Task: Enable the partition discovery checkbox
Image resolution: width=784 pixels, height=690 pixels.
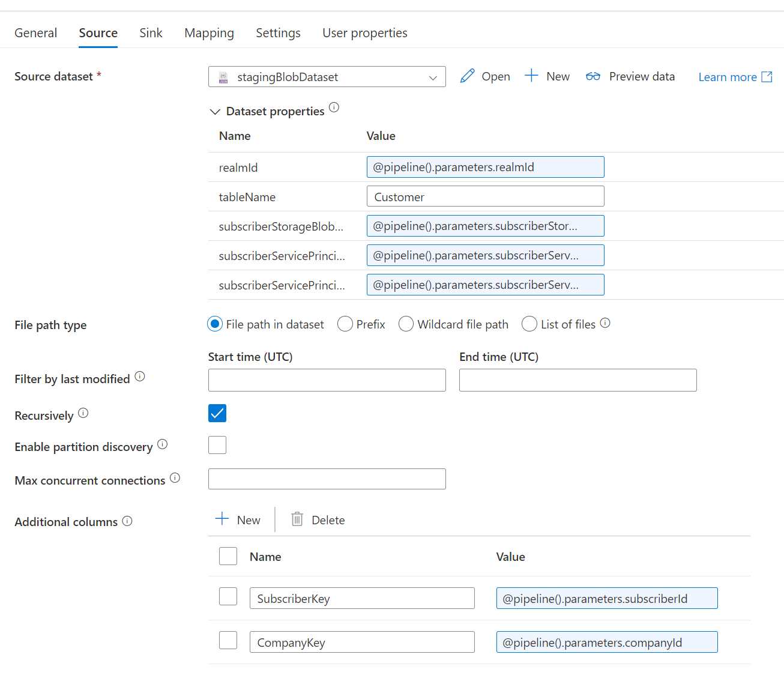Action: (x=217, y=444)
